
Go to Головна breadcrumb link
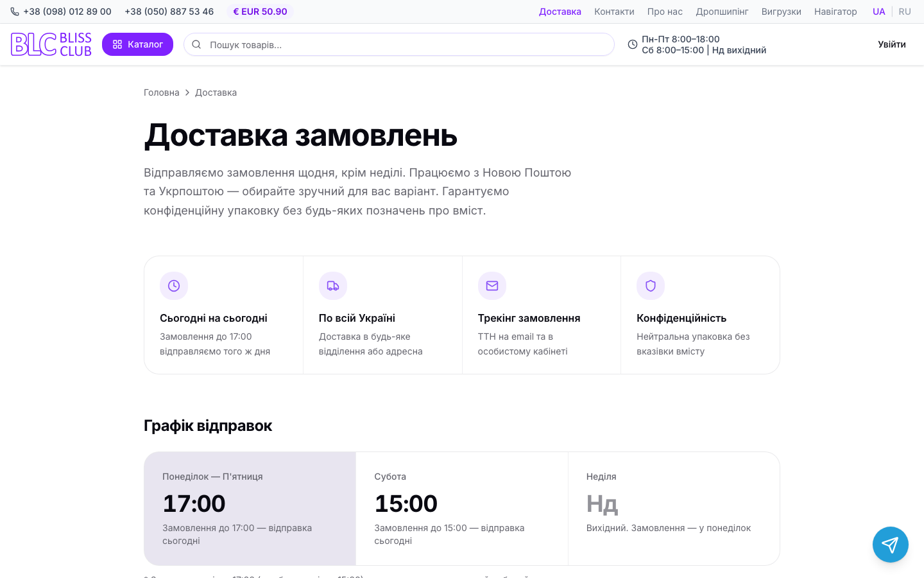(162, 92)
